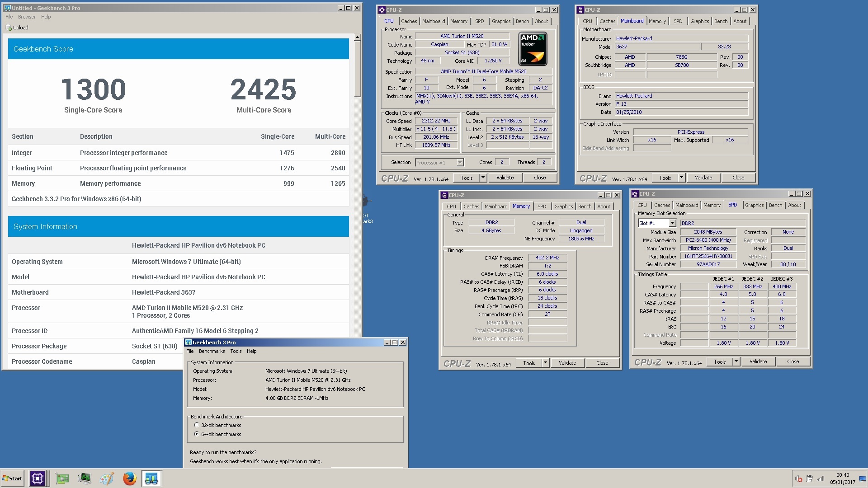Switch to Caches tab in CPU-Z CPU window
Screen dimensions: 868x488
click(409, 21)
